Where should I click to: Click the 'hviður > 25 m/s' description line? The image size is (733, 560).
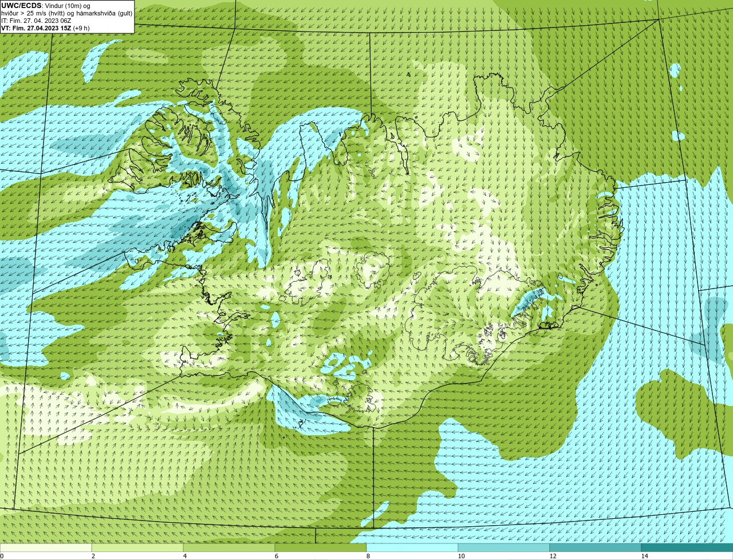coord(66,13)
